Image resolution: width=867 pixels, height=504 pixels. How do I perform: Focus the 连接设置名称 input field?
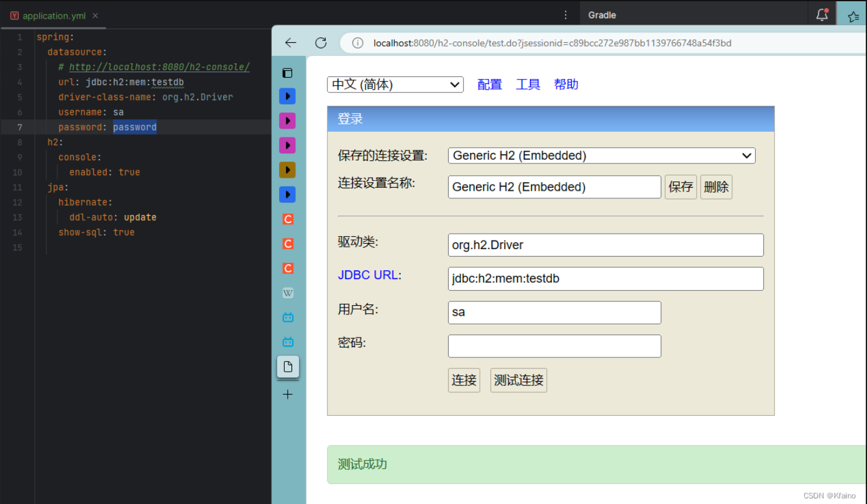point(554,186)
